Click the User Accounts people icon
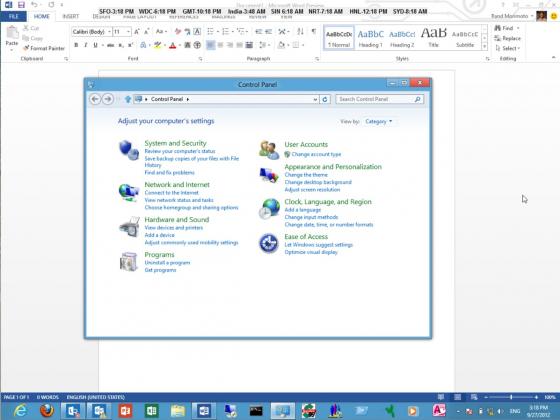 tap(269, 150)
